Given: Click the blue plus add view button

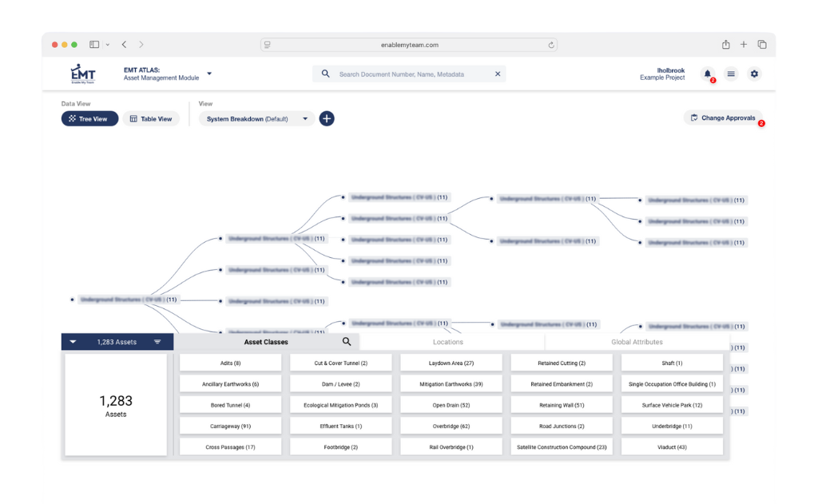Looking at the screenshot, I should 327,119.
